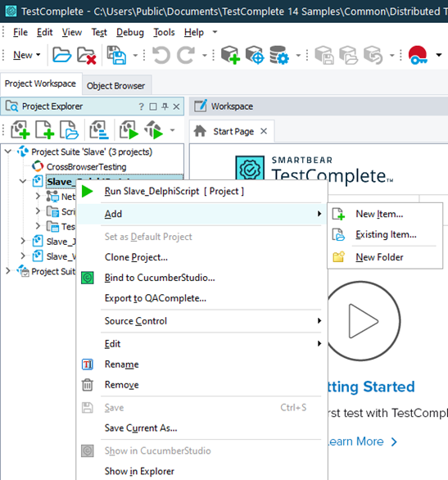Click the grayed box with diskette icon
Screen dimensions: 448x480
[324, 55]
